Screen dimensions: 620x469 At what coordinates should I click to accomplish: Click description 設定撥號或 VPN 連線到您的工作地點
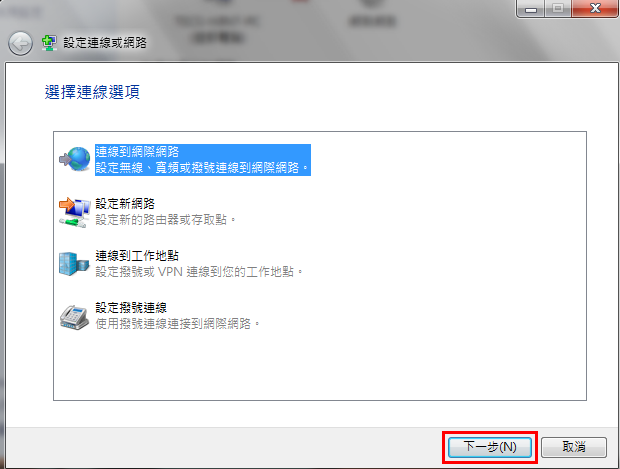pyautogui.click(x=199, y=272)
